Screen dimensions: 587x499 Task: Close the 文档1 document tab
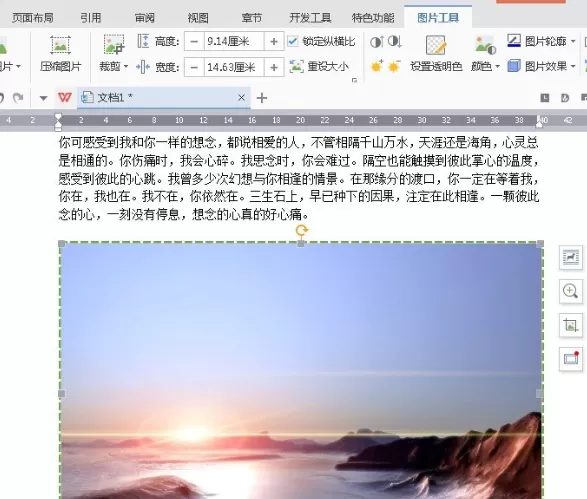coord(241,98)
